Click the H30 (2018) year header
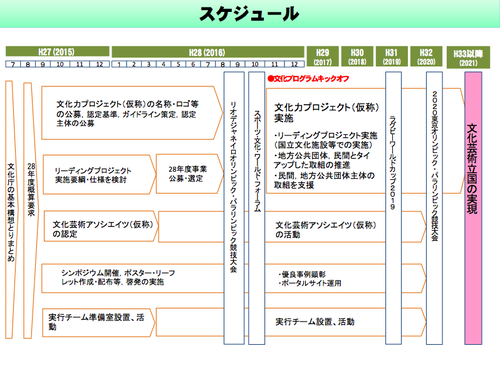 point(357,56)
